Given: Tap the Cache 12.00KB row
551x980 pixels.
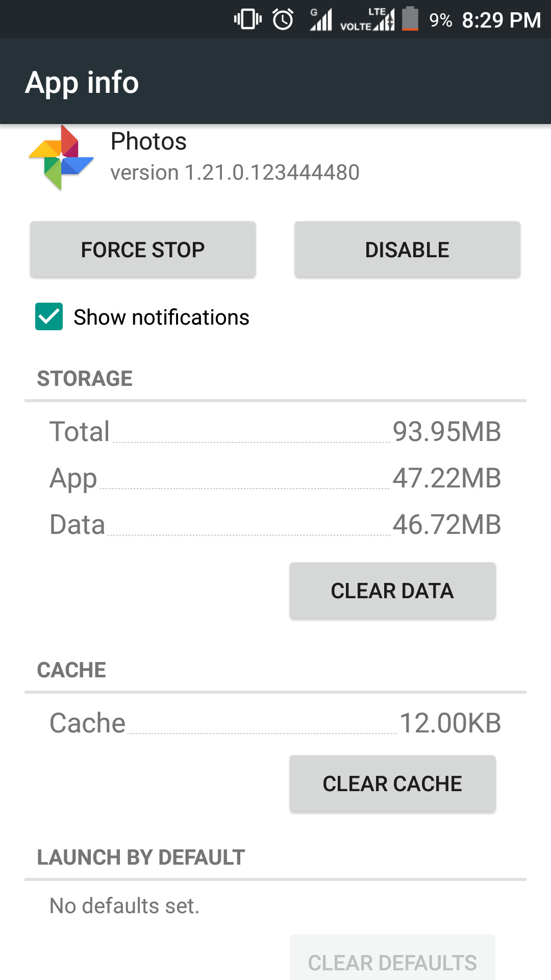Looking at the screenshot, I should [x=275, y=723].
